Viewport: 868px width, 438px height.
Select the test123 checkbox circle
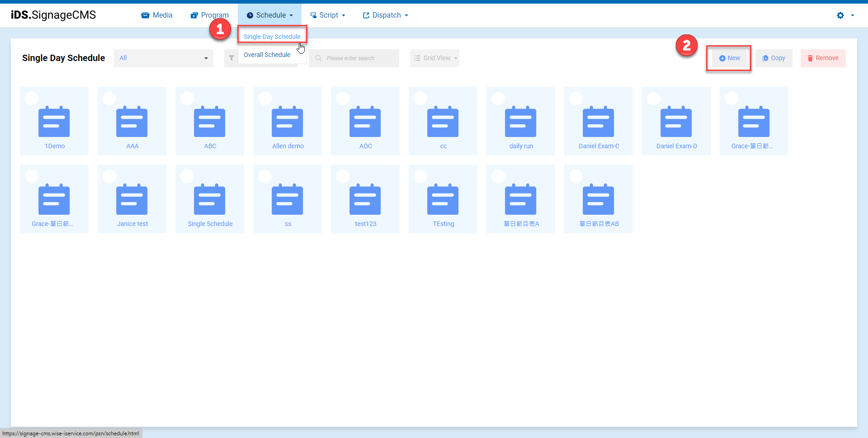click(343, 176)
